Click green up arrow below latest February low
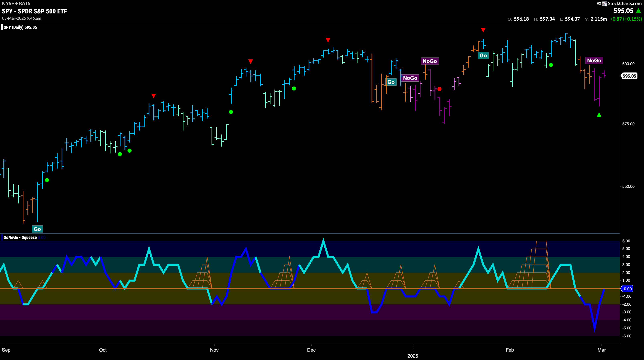 599,115
